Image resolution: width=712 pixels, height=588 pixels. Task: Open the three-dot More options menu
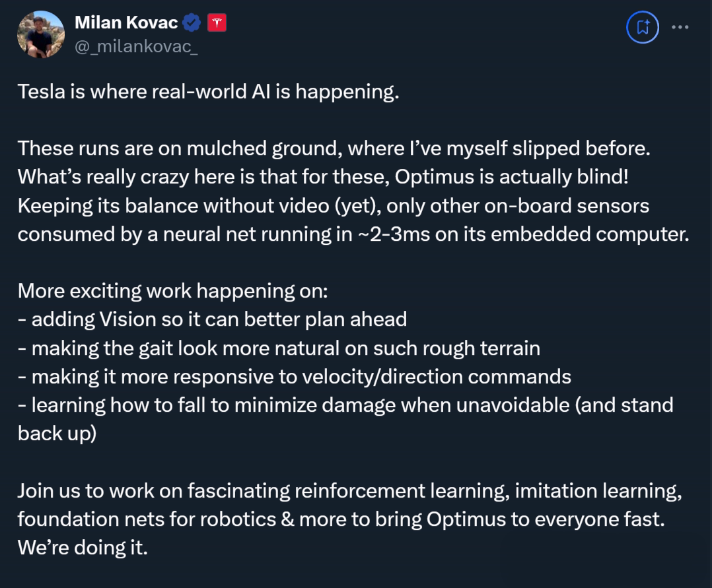tap(681, 28)
